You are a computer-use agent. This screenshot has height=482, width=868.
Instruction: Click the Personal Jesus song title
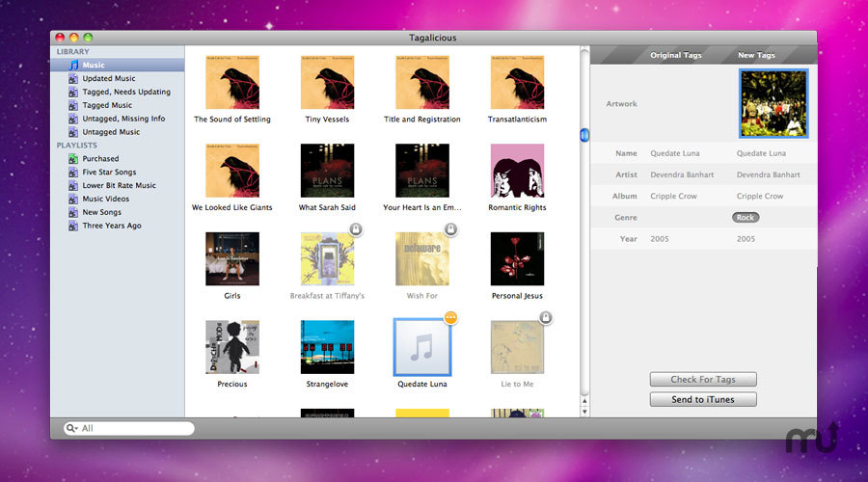click(x=517, y=296)
